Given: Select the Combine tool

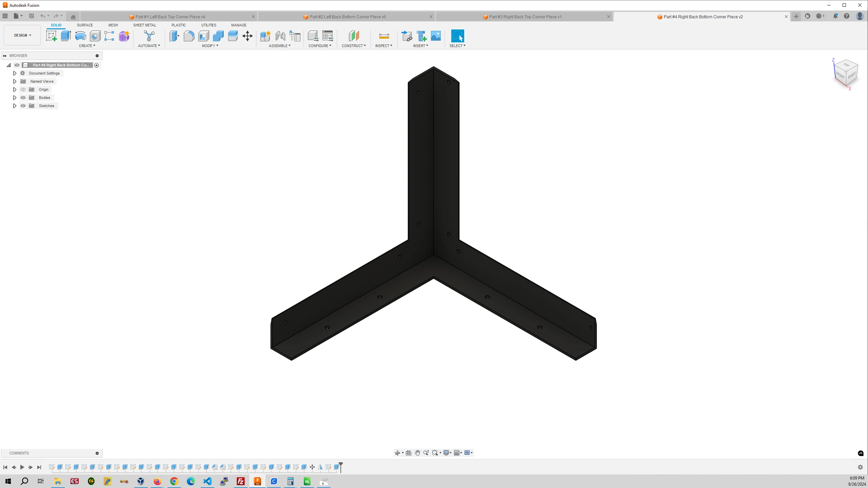Looking at the screenshot, I should click(218, 36).
